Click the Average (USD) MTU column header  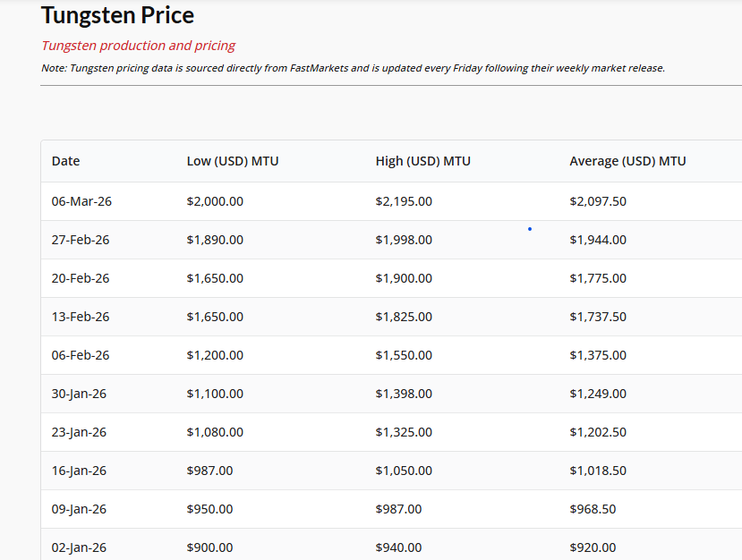pyautogui.click(x=627, y=161)
